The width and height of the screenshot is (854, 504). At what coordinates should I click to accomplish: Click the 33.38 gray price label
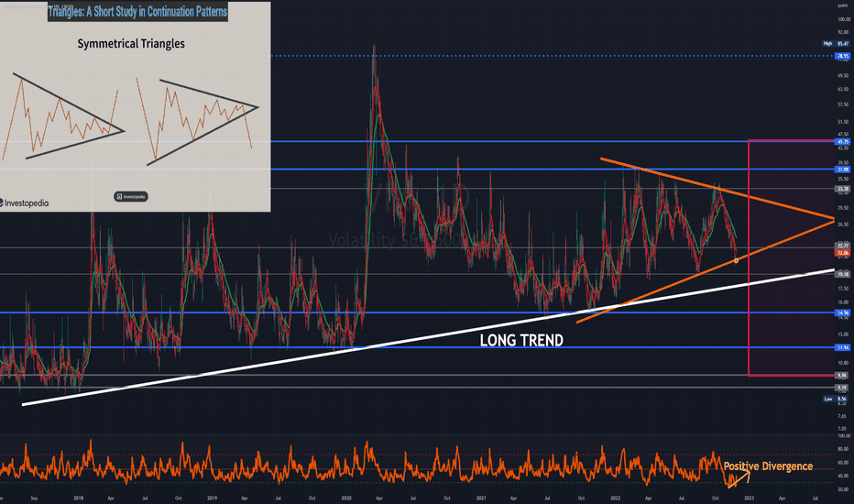pyautogui.click(x=843, y=189)
